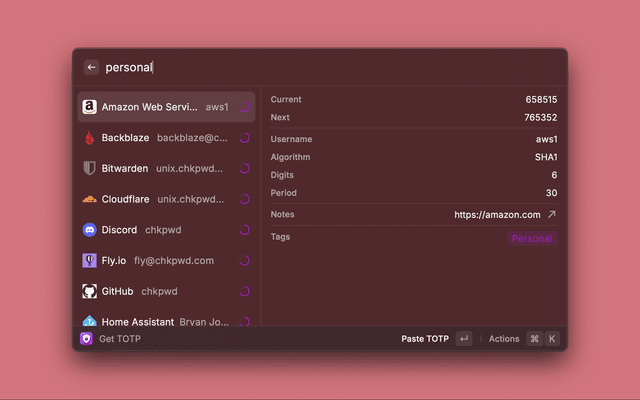
Task: Click the Discord logo icon
Action: pyautogui.click(x=89, y=230)
